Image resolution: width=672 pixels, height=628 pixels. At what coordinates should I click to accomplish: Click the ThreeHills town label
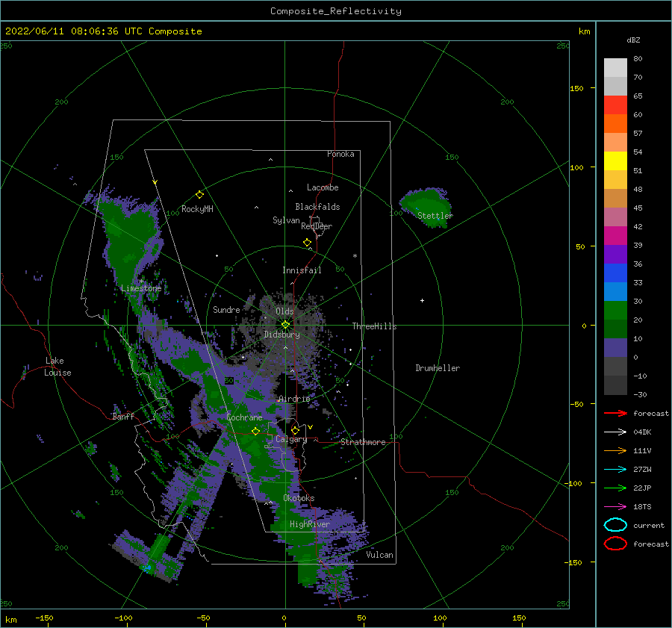pos(375,326)
